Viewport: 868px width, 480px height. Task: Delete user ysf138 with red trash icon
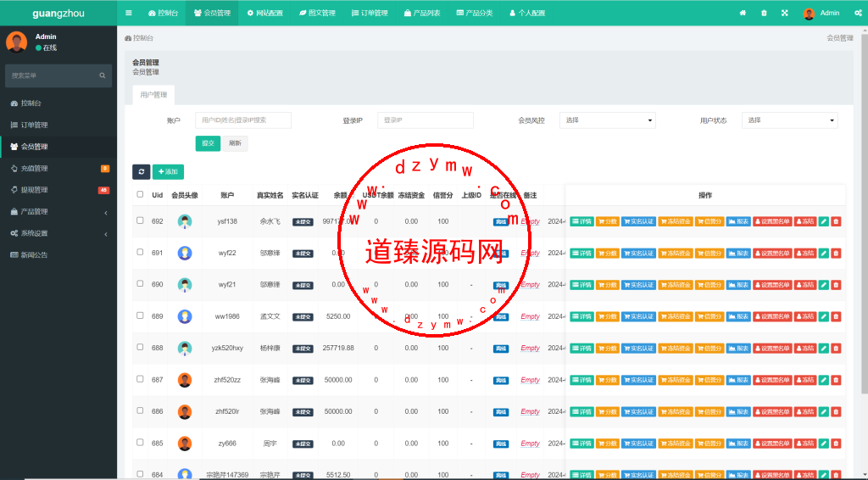point(836,221)
